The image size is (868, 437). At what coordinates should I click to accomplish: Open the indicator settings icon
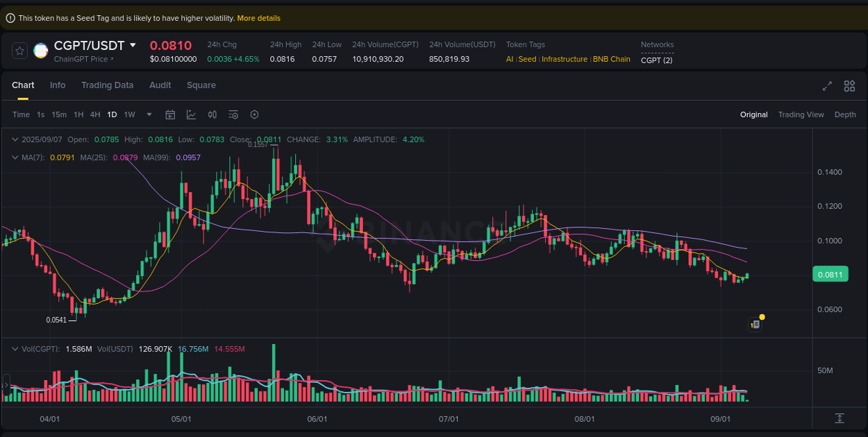coord(233,114)
